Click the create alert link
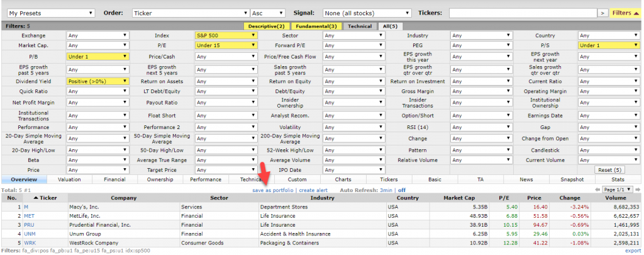Viewport: 644px width, 255px height. point(313,190)
